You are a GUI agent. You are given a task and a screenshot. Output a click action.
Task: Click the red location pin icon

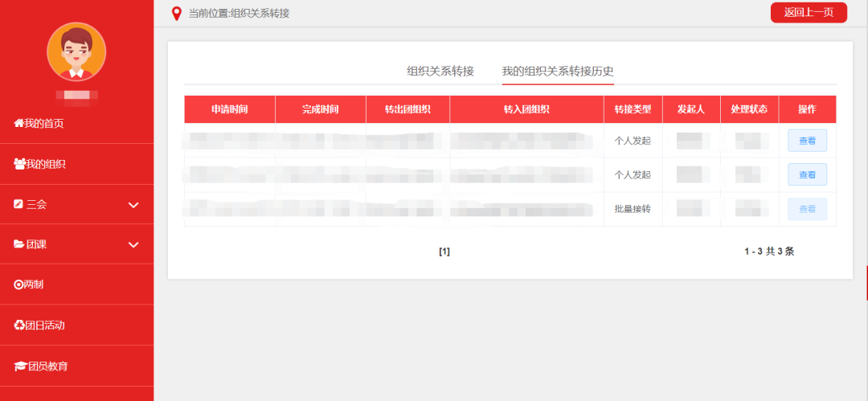(x=177, y=14)
